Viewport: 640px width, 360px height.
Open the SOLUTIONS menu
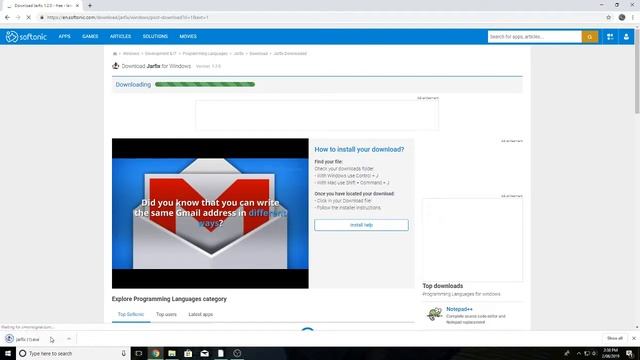[155, 36]
